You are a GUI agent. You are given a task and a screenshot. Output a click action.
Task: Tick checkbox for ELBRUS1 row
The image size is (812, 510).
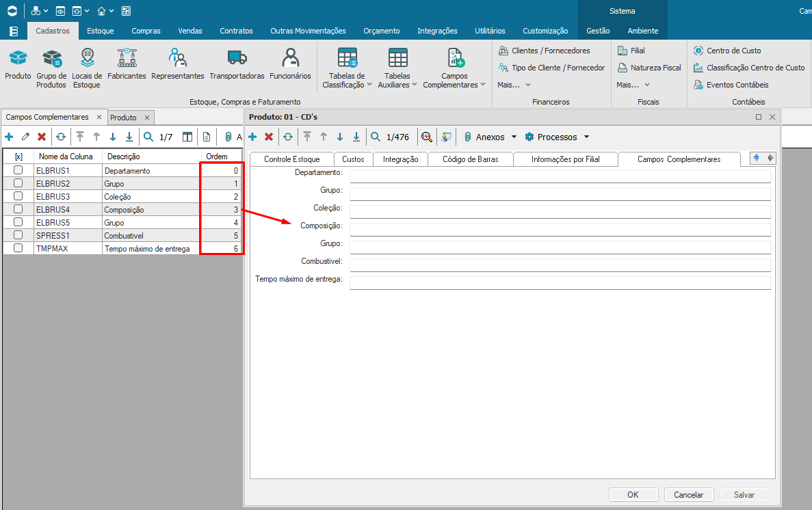click(18, 170)
